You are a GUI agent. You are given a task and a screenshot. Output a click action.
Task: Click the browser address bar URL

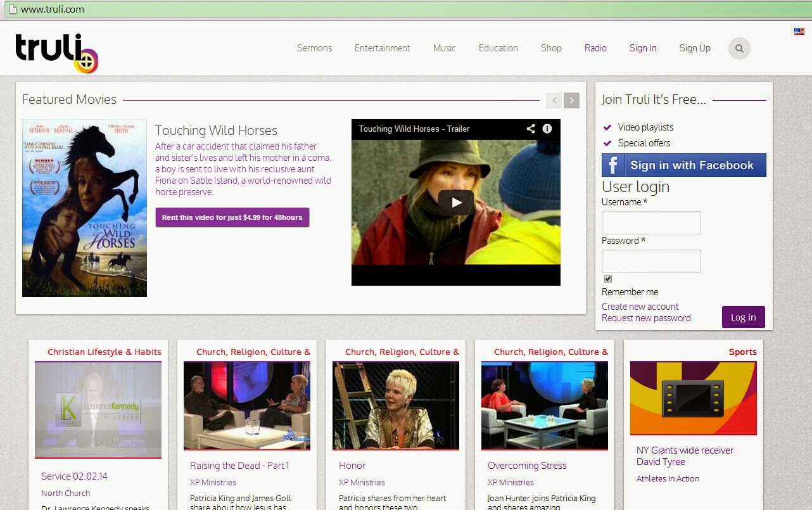[x=52, y=10]
